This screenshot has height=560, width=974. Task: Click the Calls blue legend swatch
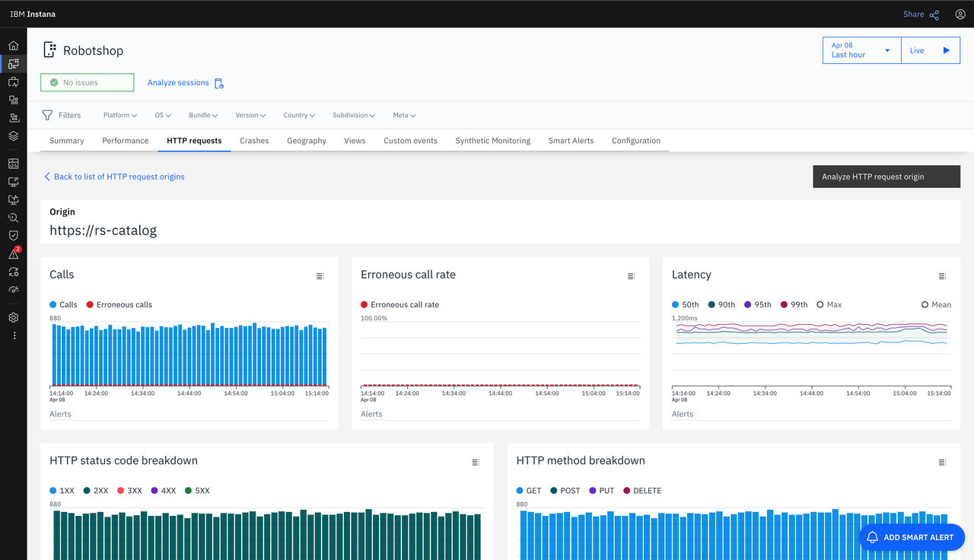point(53,304)
